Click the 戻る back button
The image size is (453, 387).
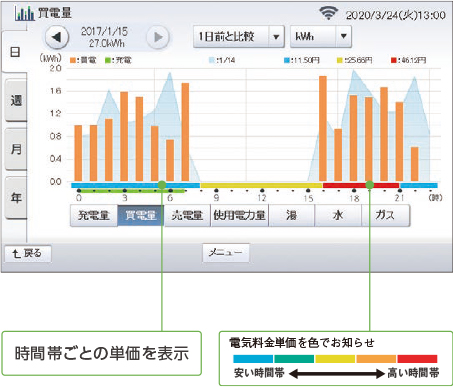28,254
